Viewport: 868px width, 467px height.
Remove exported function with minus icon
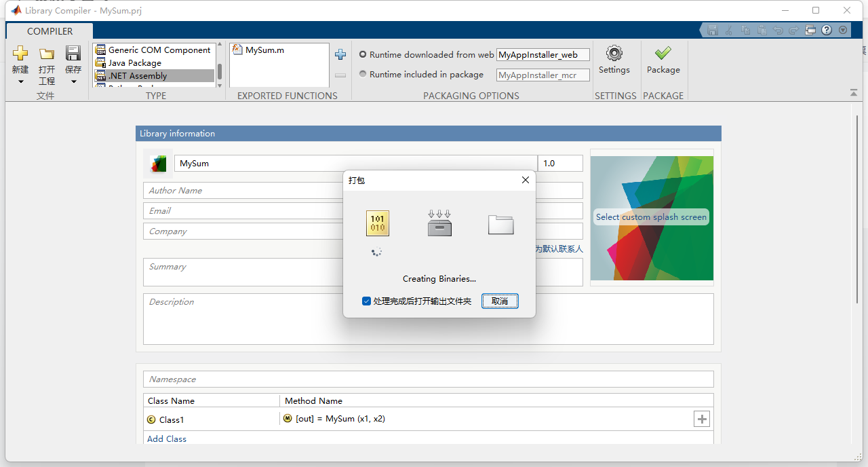pyautogui.click(x=340, y=75)
